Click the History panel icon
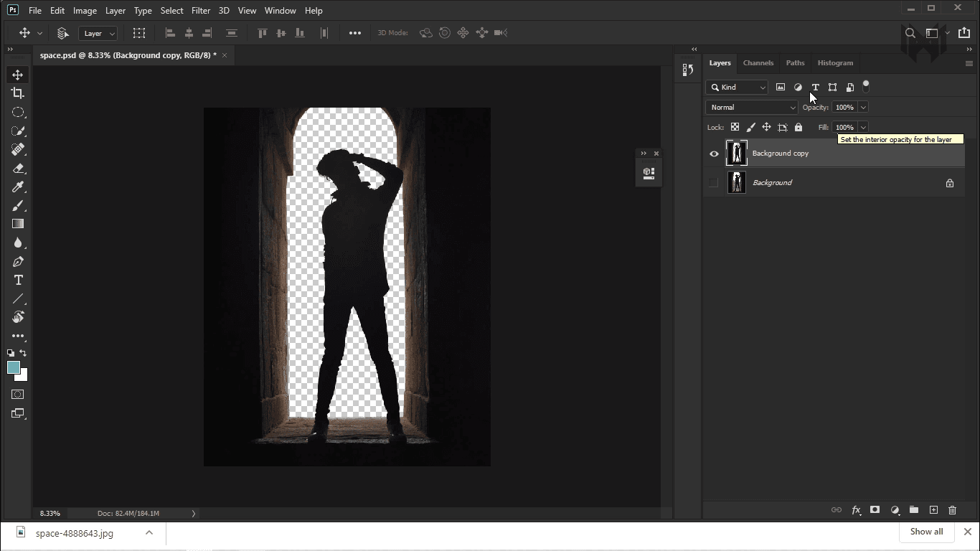Image resolution: width=980 pixels, height=551 pixels. tap(687, 70)
